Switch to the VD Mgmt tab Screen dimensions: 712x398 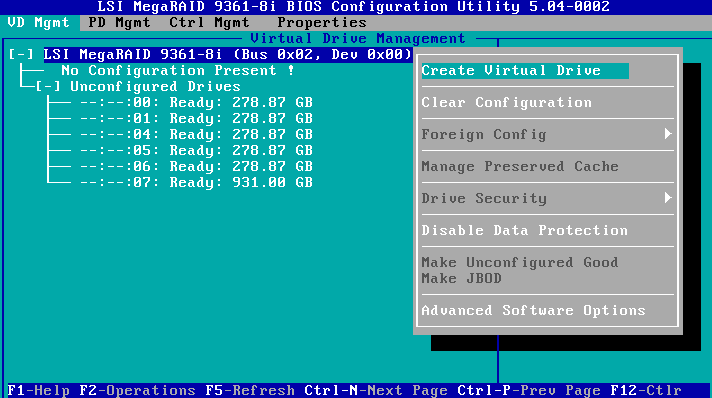point(39,23)
